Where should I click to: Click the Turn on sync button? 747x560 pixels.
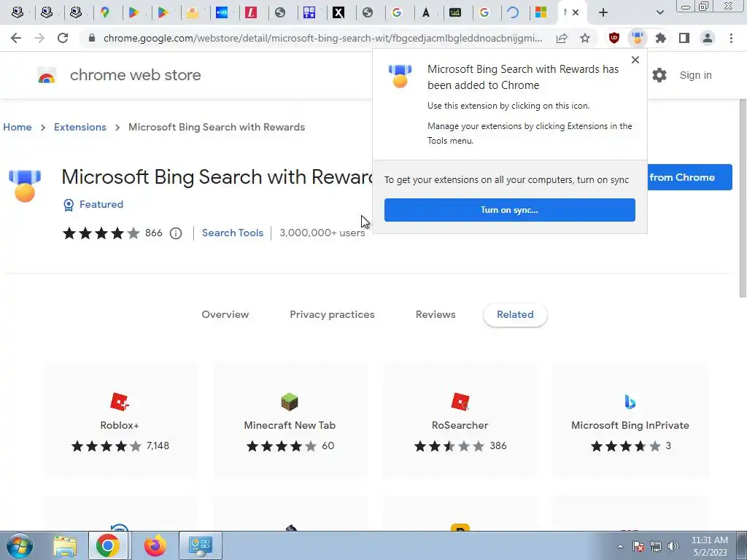510,210
